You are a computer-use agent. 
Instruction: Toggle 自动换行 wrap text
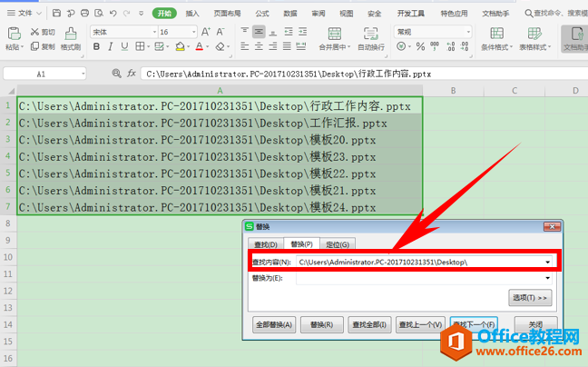(x=371, y=39)
